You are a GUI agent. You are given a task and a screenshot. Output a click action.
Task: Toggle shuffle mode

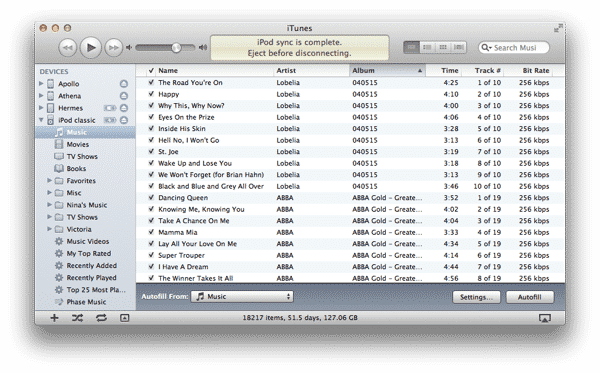point(77,318)
